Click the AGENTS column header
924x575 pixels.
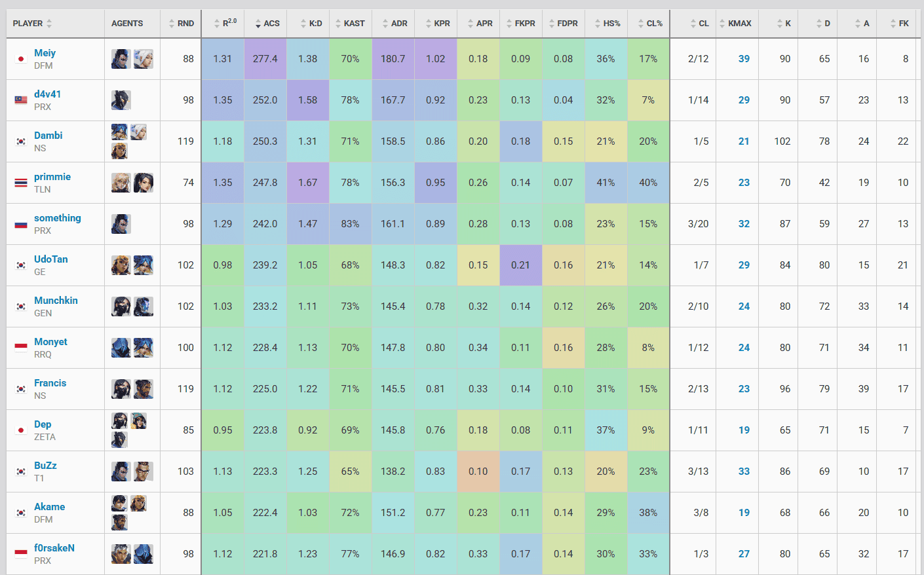(x=127, y=24)
